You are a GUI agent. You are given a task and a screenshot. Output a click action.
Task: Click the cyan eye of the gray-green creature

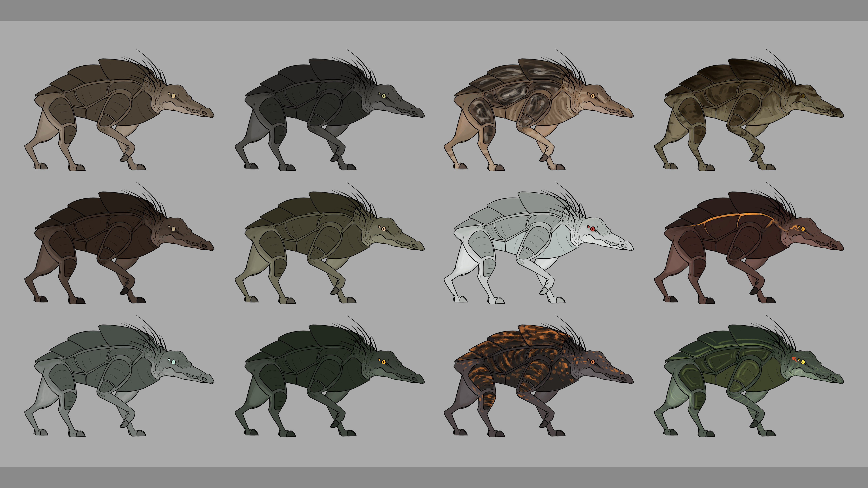coord(173,362)
